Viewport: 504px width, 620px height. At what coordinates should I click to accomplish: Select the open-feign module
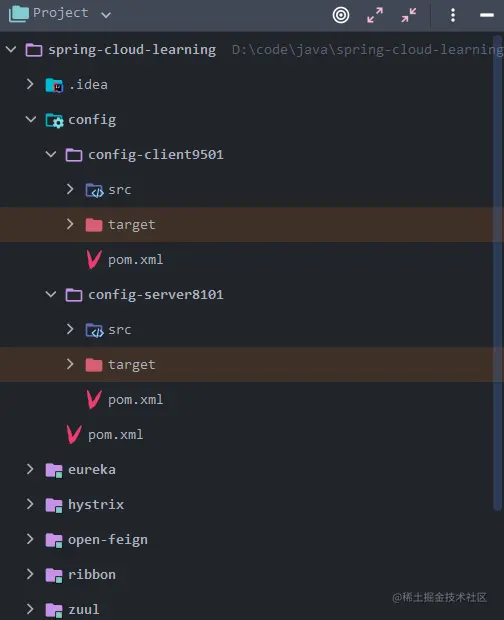(x=108, y=540)
